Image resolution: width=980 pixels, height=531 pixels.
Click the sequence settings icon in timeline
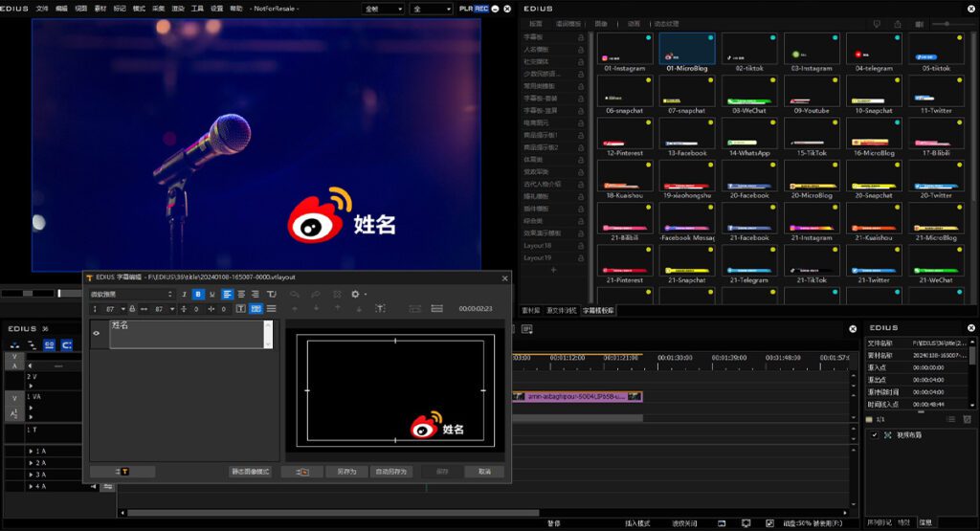click(14, 344)
